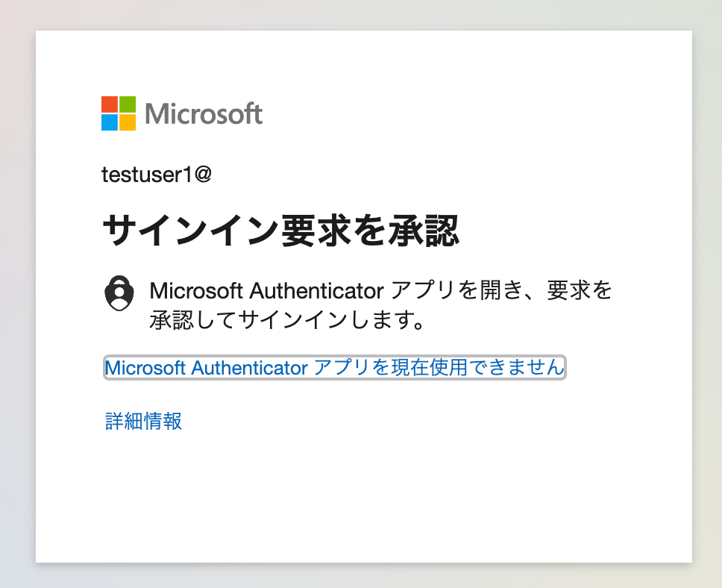The image size is (722, 588).
Task: Select the green square in the Microsoft logo
Action: (x=128, y=104)
